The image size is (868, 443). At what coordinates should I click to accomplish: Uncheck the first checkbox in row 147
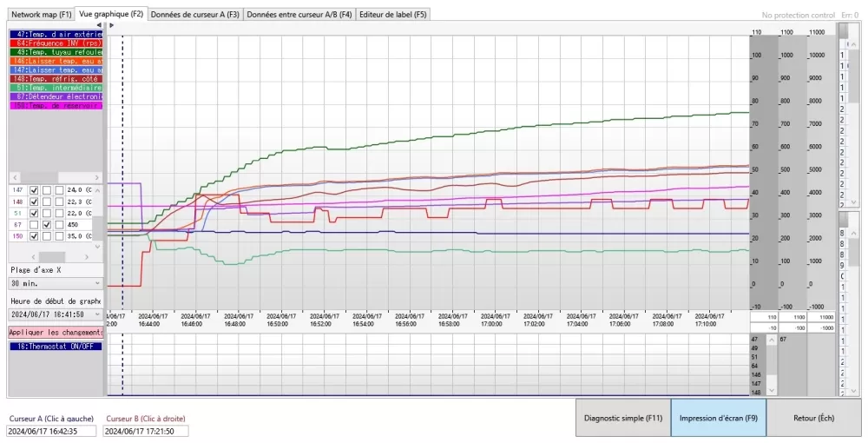[34, 190]
